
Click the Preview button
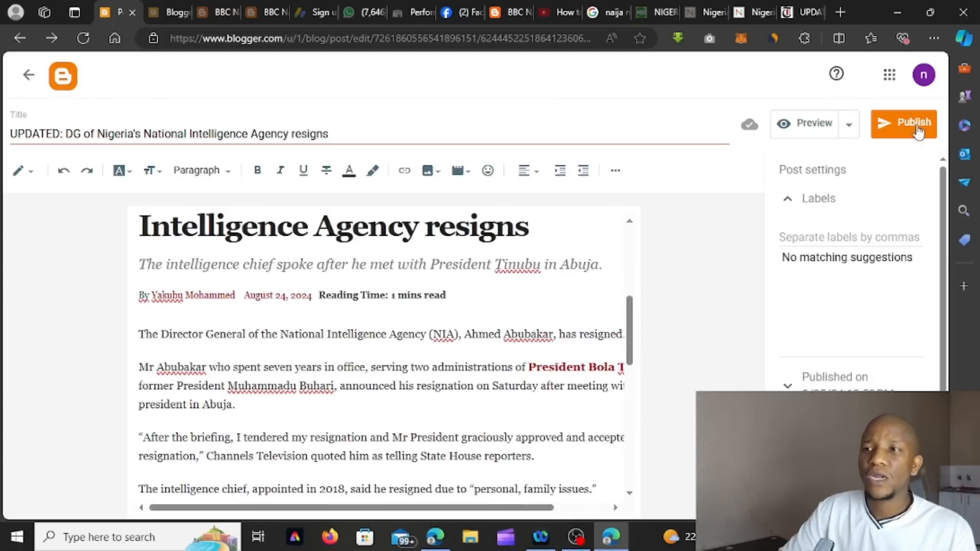pyautogui.click(x=804, y=123)
